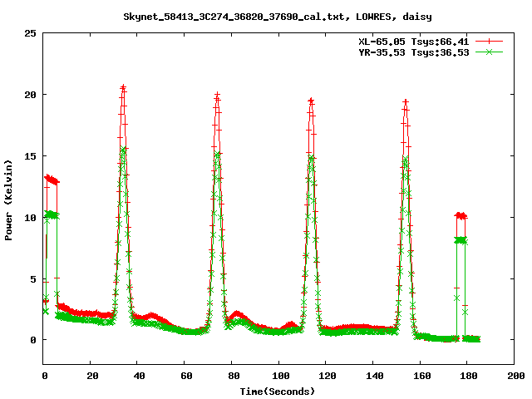Screen dimensions: 532x399
Task: Click the x-axis tick label 200
Action: tap(516, 376)
